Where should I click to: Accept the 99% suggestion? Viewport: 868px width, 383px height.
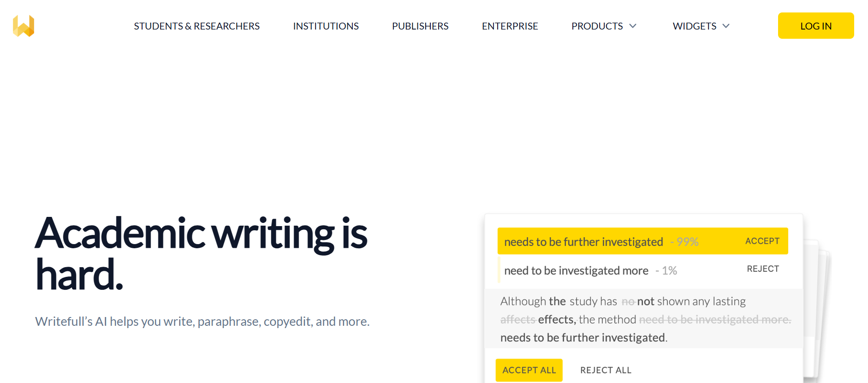click(762, 241)
